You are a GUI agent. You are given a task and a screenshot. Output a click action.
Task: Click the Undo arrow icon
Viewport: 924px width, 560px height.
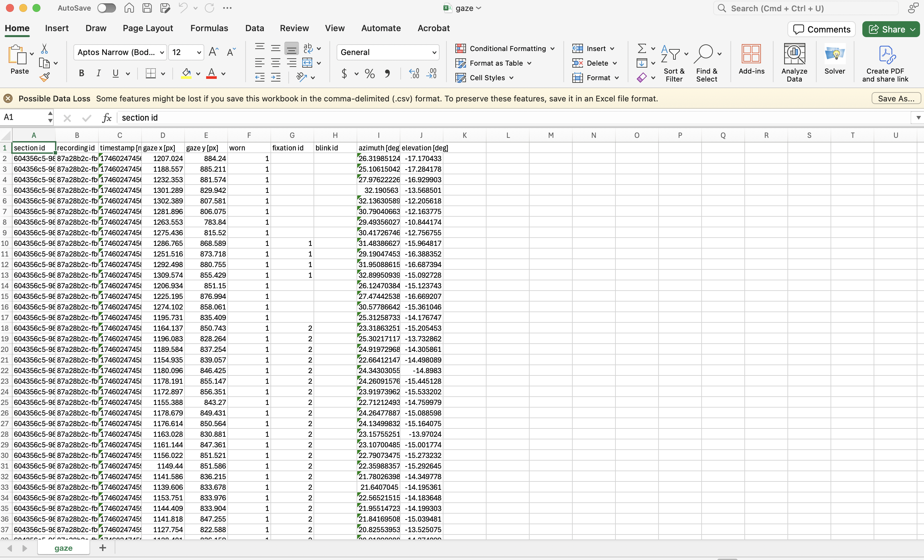click(183, 8)
